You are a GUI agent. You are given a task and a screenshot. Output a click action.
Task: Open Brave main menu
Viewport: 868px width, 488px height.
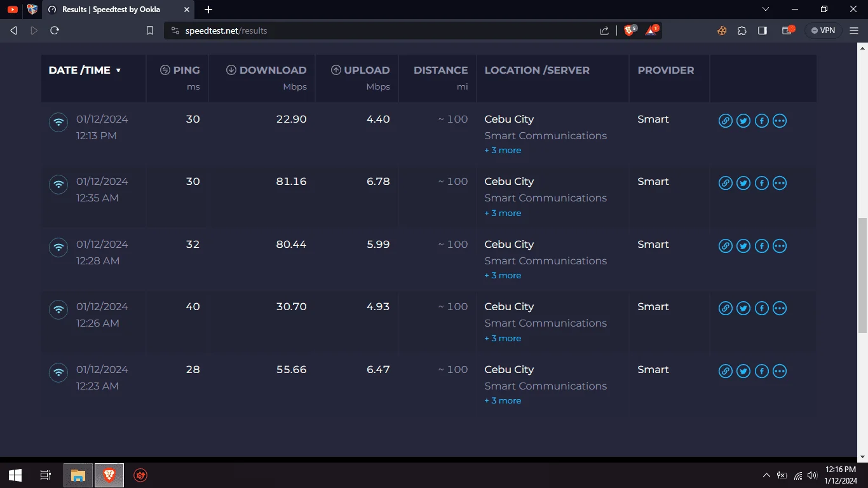tap(854, 30)
